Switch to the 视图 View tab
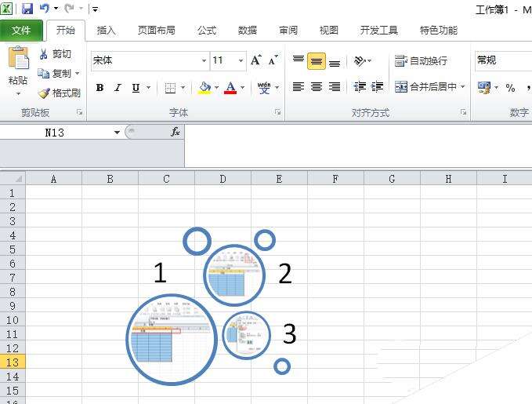The height and width of the screenshot is (404, 532). coord(329,31)
